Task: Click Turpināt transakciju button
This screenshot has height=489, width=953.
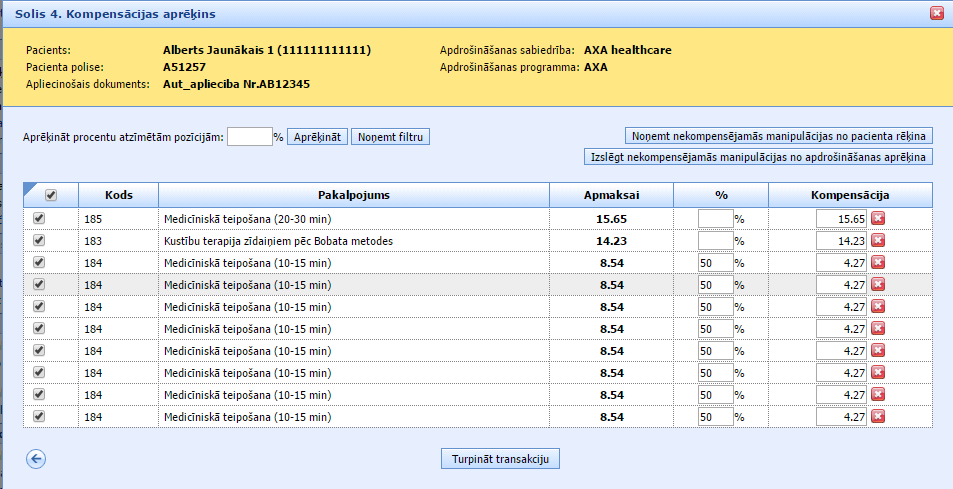Action: [x=500, y=458]
